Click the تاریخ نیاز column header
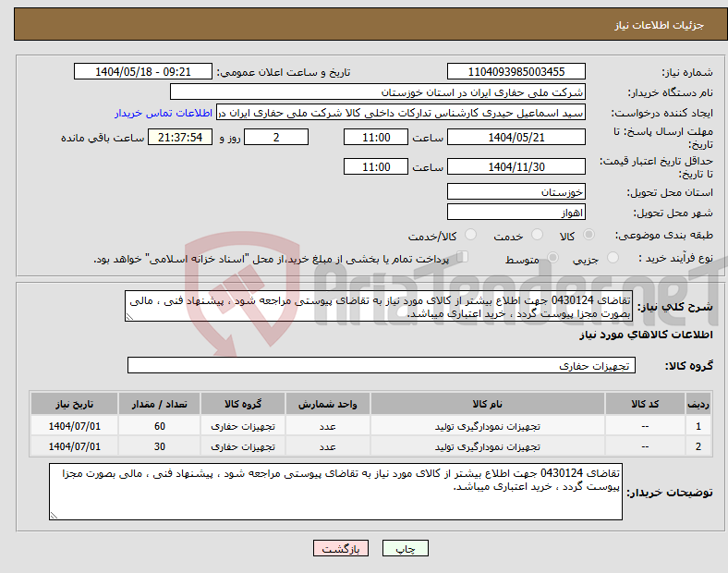The width and height of the screenshot is (728, 573). coord(74,404)
